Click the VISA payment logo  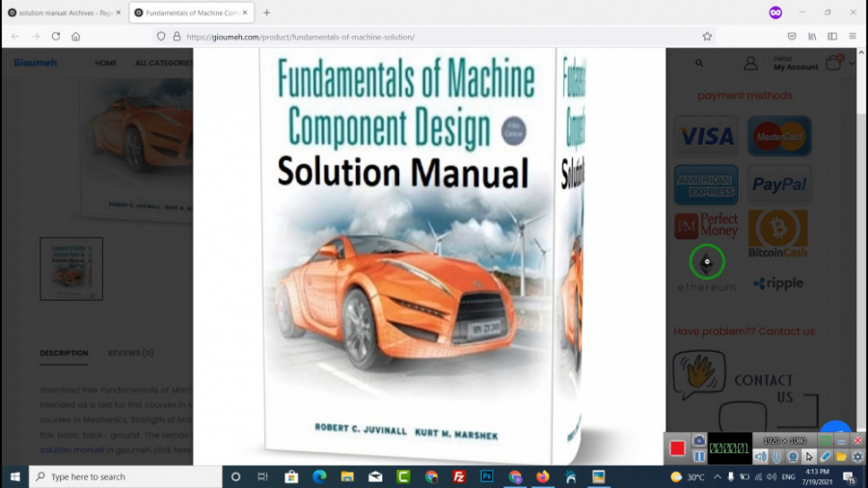click(x=706, y=136)
